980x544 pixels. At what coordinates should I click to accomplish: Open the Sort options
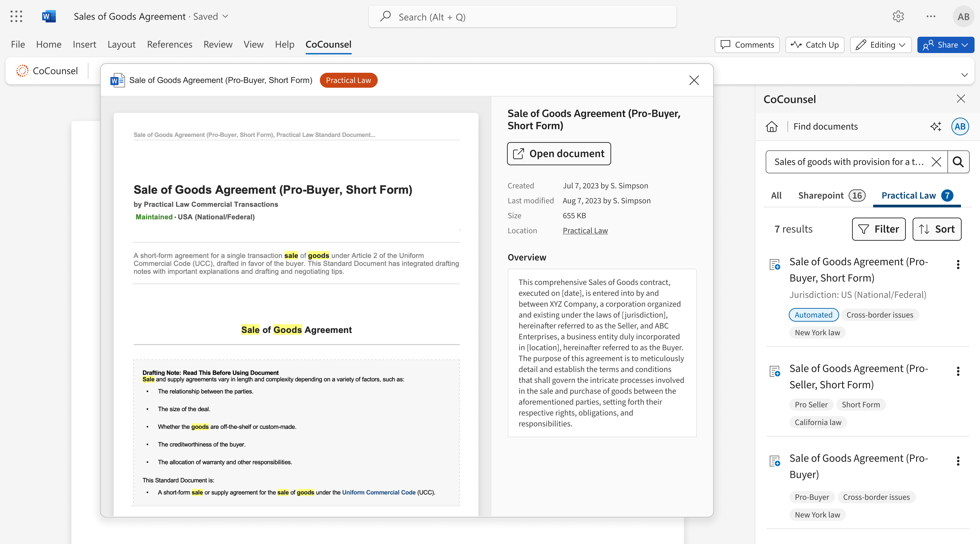click(937, 229)
